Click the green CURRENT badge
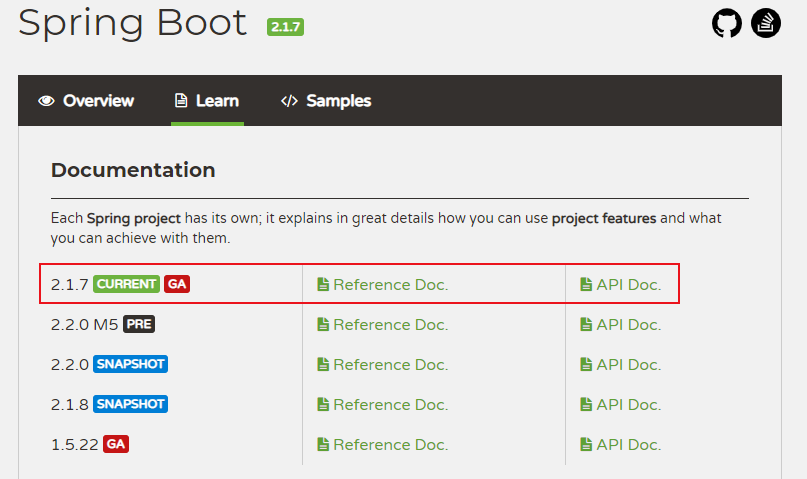Viewport: 807px width, 479px height. tap(126, 284)
